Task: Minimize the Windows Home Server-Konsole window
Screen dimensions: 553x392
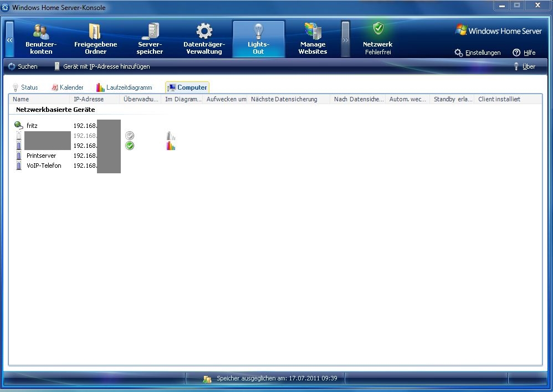Action: tap(501, 6)
